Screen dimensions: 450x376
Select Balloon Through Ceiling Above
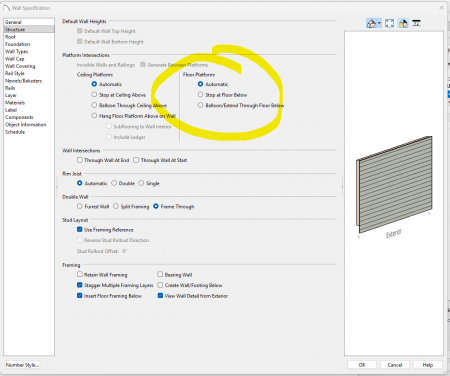(x=94, y=105)
